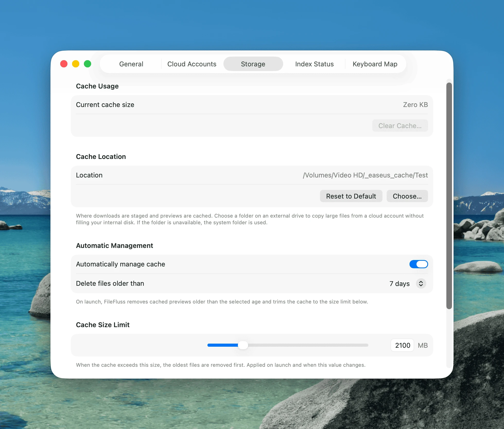Select the Storage tab
504x429 pixels.
point(253,64)
